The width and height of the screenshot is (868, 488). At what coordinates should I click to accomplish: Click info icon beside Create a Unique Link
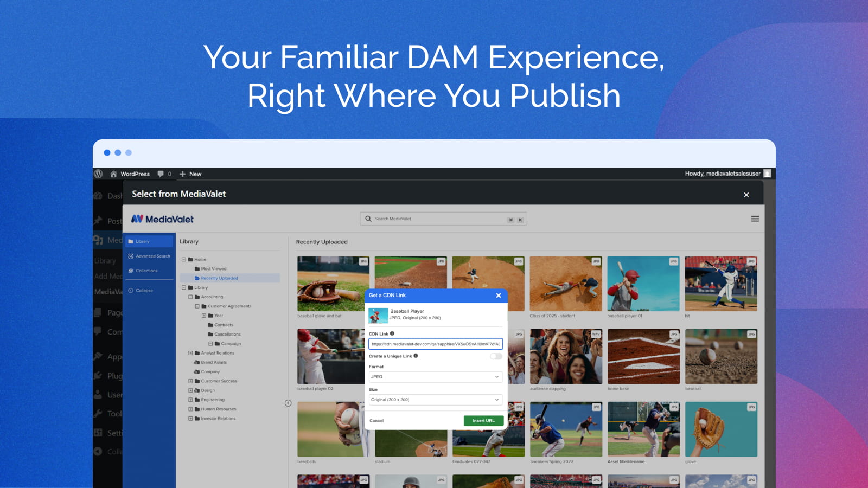(416, 356)
